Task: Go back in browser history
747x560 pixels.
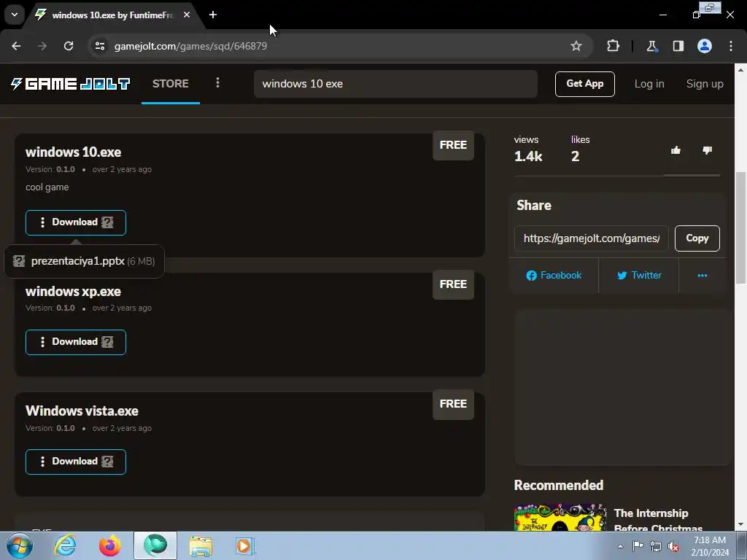Action: pos(16,46)
